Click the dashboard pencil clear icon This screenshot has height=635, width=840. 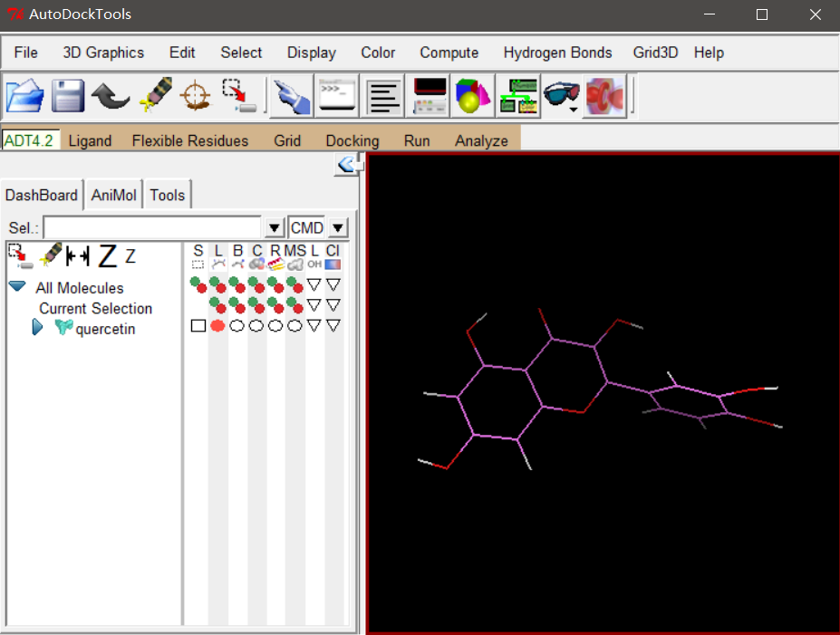[51, 255]
